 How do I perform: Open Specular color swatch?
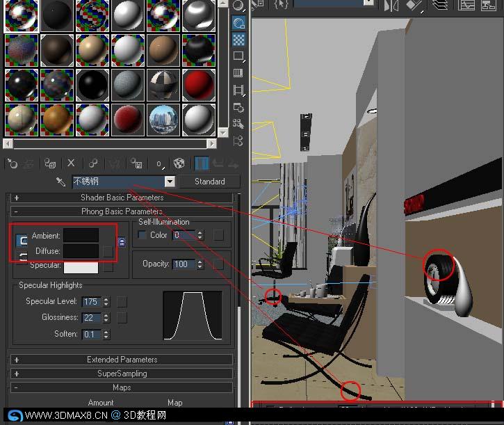click(x=81, y=267)
